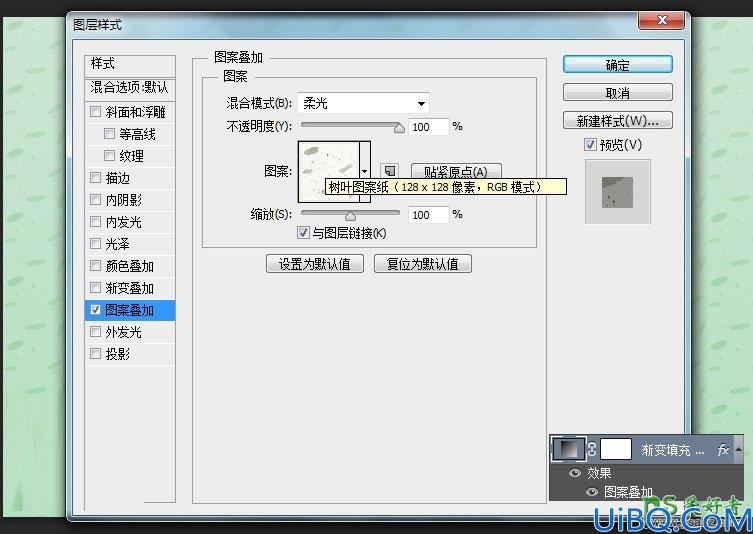Open the 混合模式 blend mode dropdown
Screen dimensions: 753x534
[363, 103]
